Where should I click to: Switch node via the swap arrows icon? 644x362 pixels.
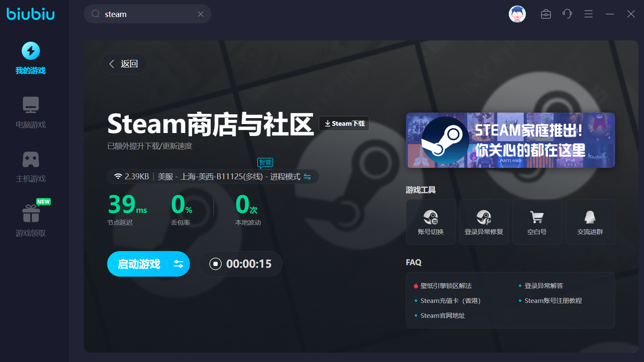tap(307, 177)
